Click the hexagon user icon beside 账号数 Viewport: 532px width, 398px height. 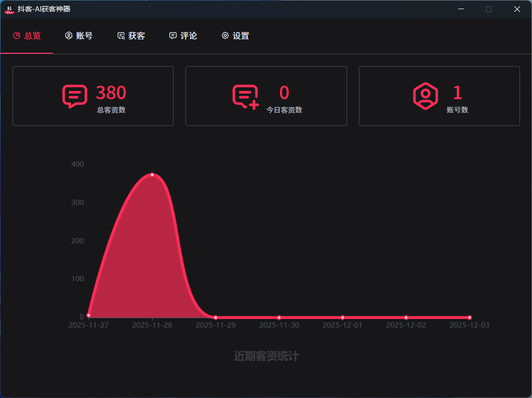click(x=425, y=96)
